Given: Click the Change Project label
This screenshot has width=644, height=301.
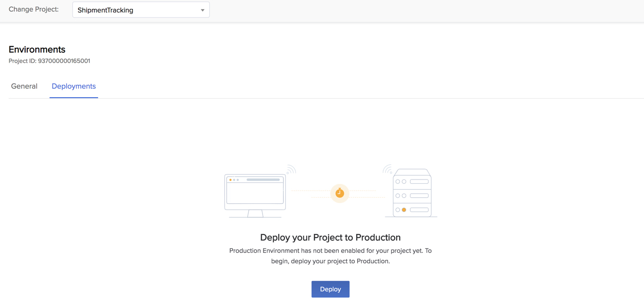Looking at the screenshot, I should click(x=33, y=9).
